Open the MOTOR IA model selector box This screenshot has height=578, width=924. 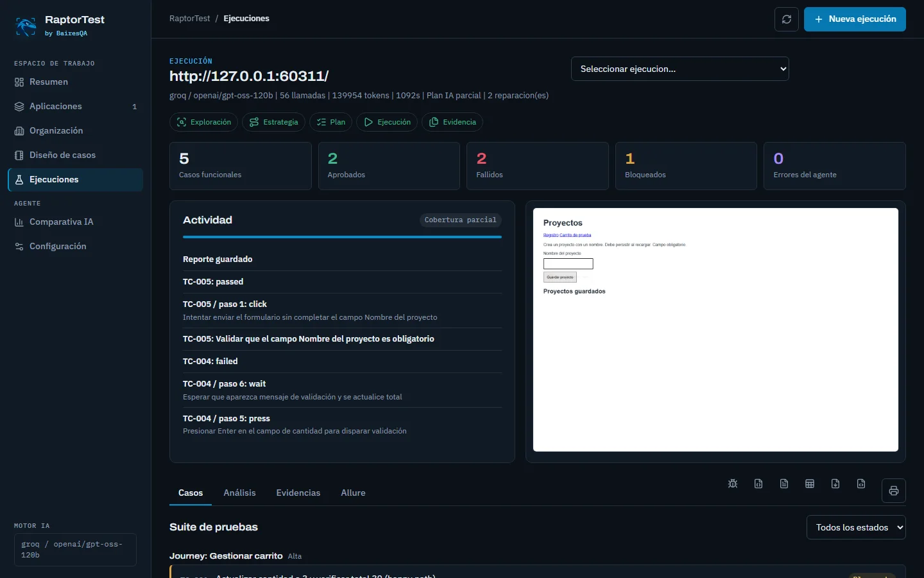75,550
